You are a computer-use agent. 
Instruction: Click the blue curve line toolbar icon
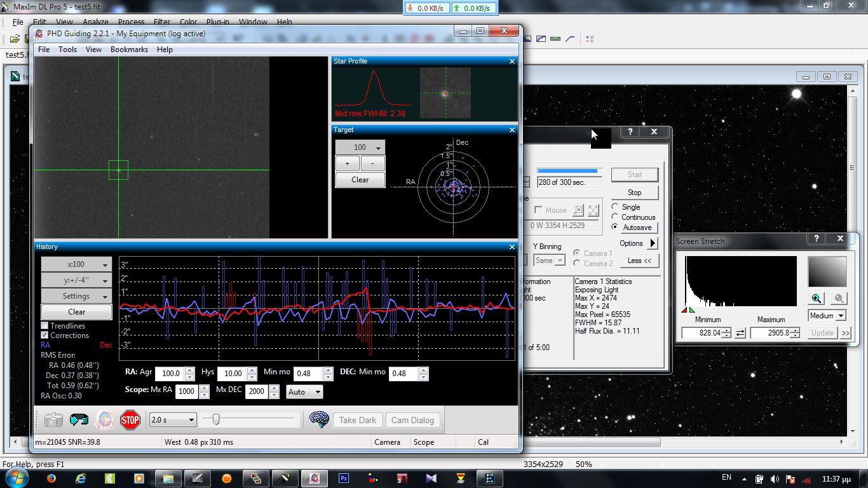[x=570, y=39]
